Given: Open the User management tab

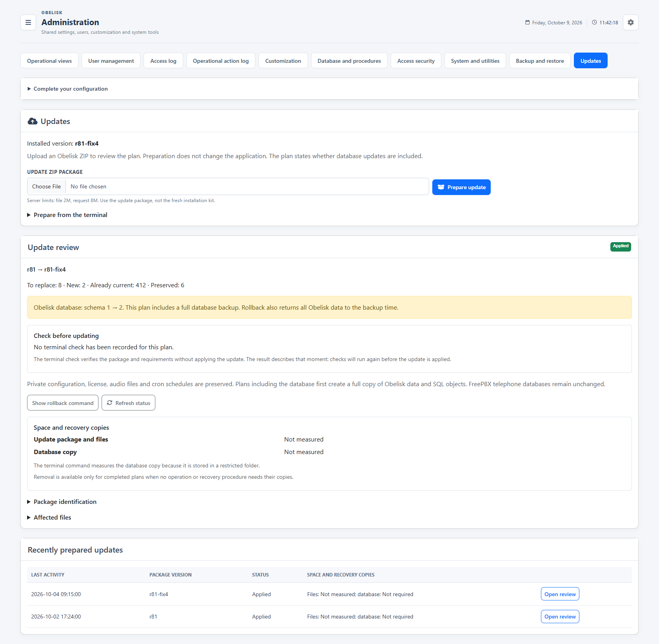Looking at the screenshot, I should 111,61.
